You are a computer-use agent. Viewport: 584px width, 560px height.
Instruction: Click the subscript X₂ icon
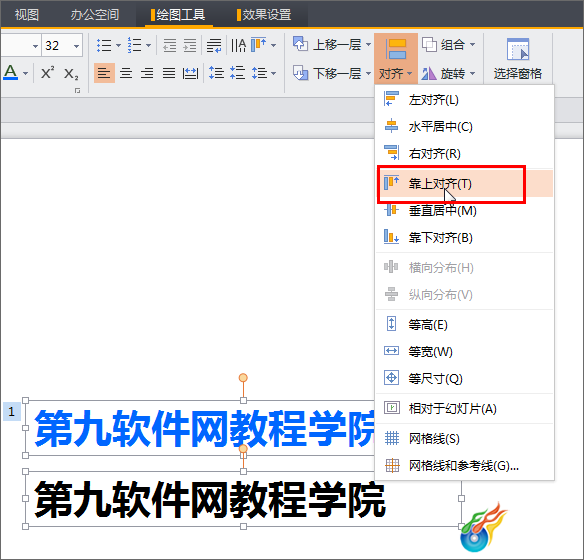[71, 73]
